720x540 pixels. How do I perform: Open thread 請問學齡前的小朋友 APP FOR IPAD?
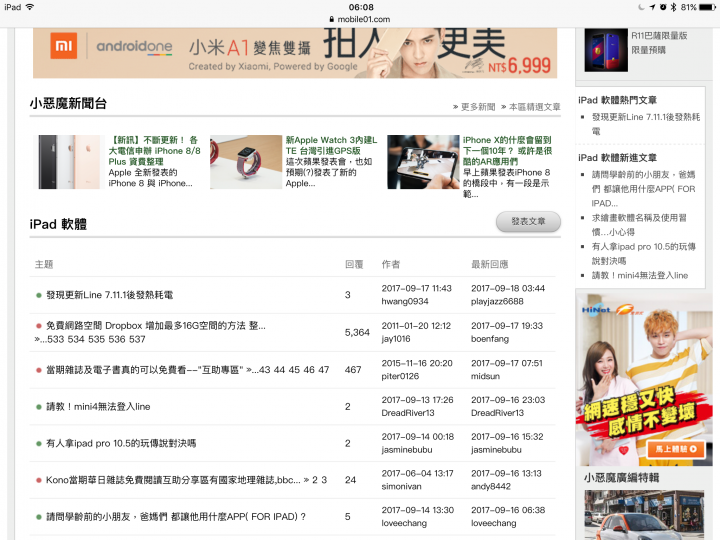[176, 517]
